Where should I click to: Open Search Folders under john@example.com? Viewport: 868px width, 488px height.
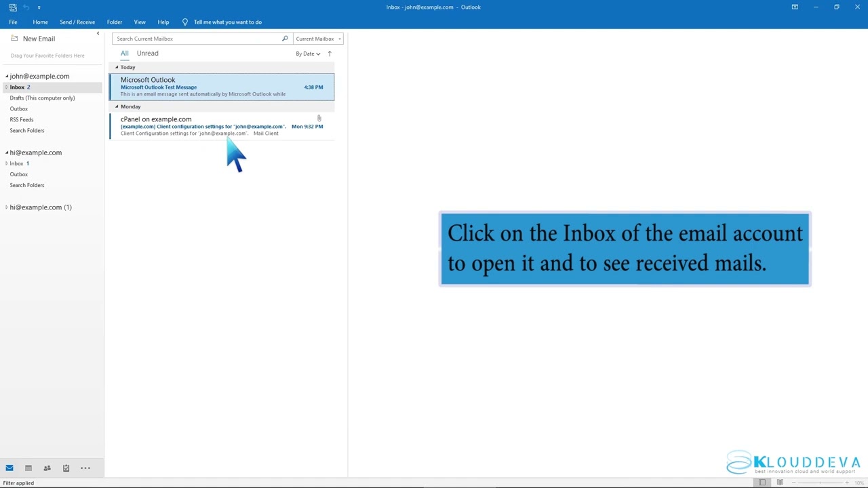click(x=27, y=130)
